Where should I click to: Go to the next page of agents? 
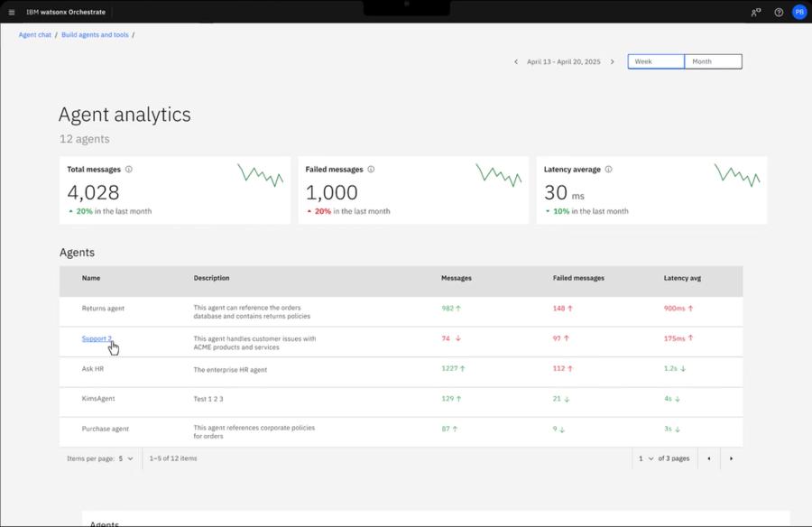[731, 458]
